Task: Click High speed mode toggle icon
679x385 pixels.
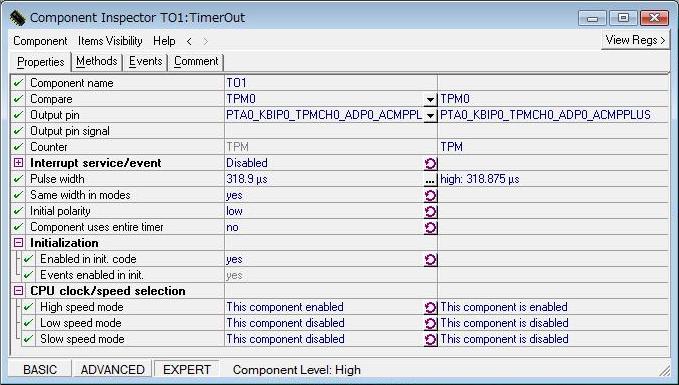Action: pyautogui.click(x=430, y=307)
